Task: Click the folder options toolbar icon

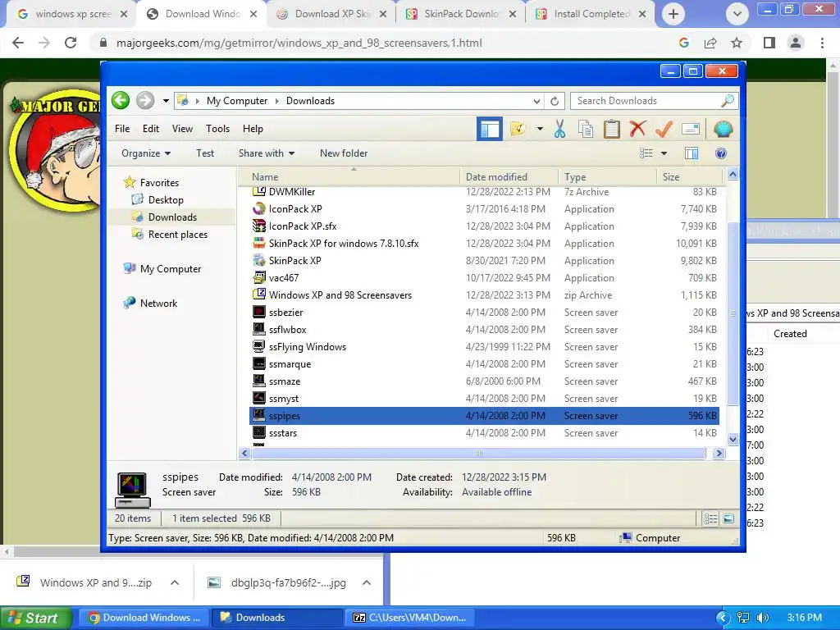Action: tap(518, 129)
